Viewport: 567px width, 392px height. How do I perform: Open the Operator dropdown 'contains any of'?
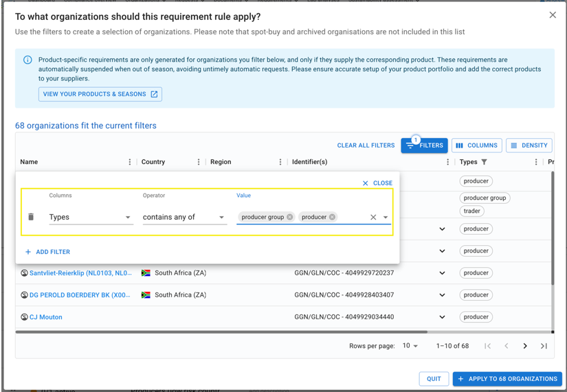pos(185,217)
